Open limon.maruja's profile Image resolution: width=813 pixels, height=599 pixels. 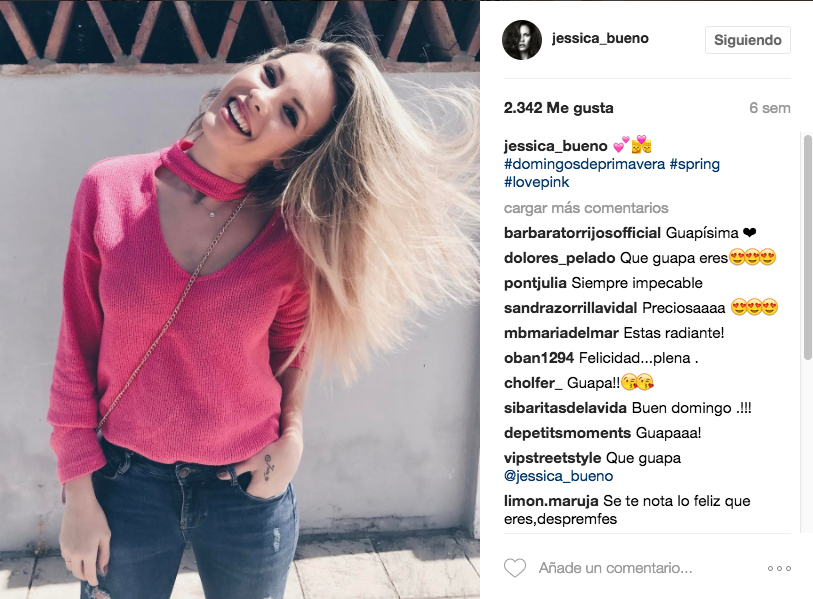click(551, 501)
